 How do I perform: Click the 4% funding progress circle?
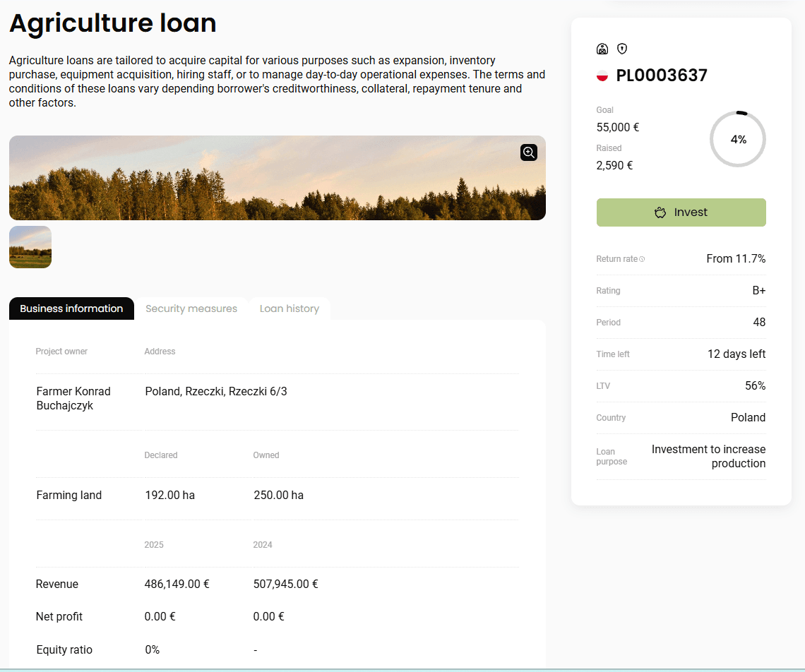pos(738,139)
